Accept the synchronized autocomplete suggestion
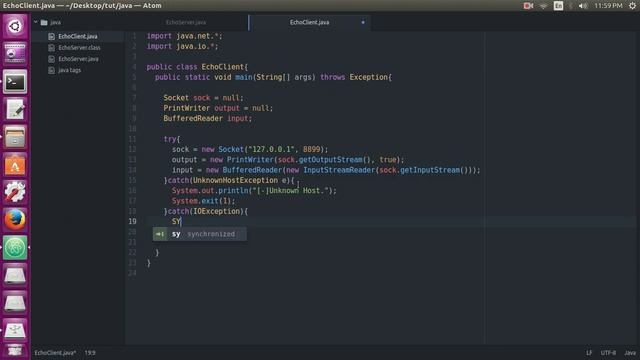The height and width of the screenshot is (360, 640). pos(200,234)
